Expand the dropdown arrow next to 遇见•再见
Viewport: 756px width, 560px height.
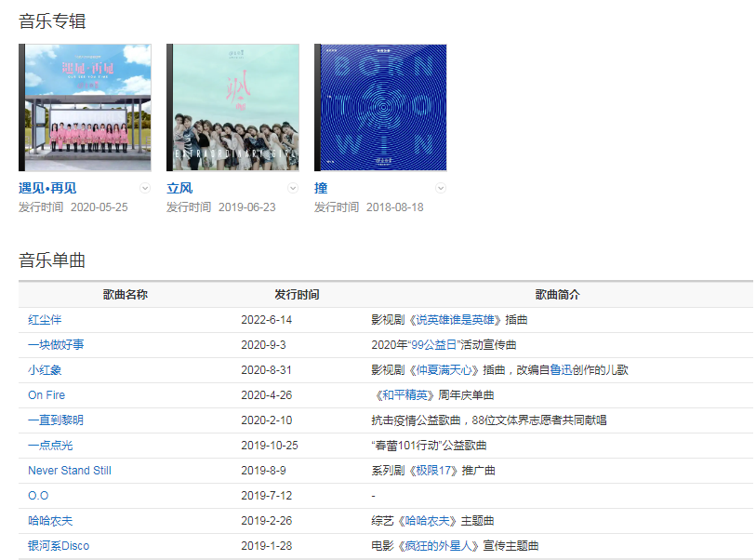[144, 188]
